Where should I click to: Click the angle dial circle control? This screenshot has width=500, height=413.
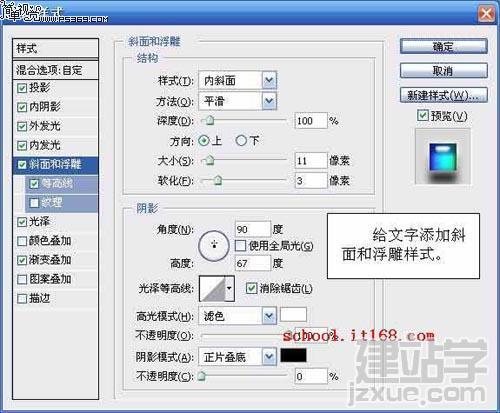pyautogui.click(x=214, y=246)
